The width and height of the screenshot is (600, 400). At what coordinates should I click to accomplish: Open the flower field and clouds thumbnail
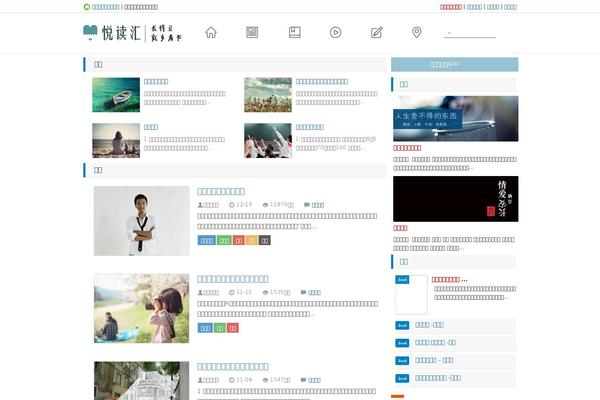[268, 95]
